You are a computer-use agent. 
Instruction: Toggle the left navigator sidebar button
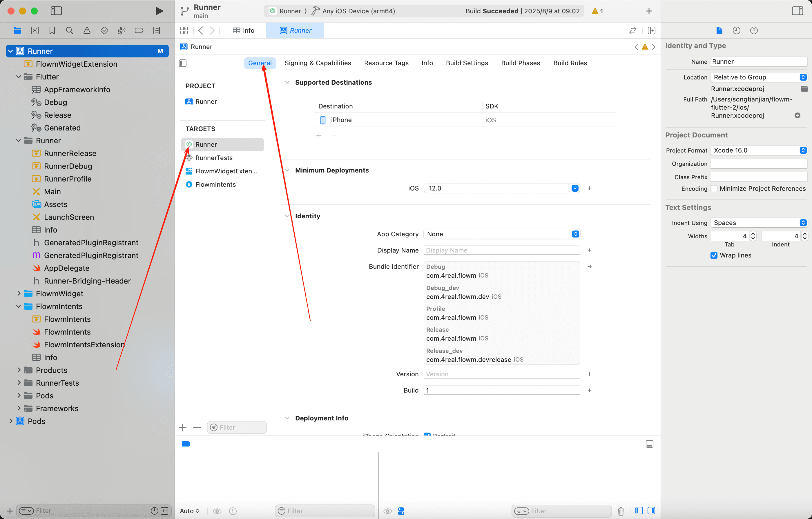coord(56,11)
